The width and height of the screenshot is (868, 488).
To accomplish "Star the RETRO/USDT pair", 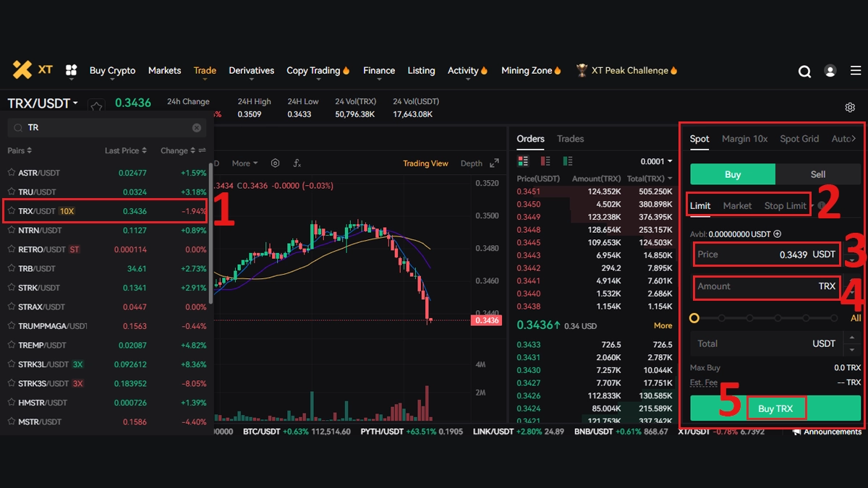I will coord(12,249).
